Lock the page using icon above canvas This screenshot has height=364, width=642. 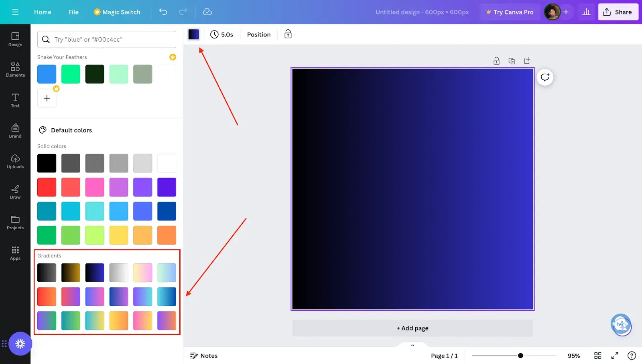(496, 61)
